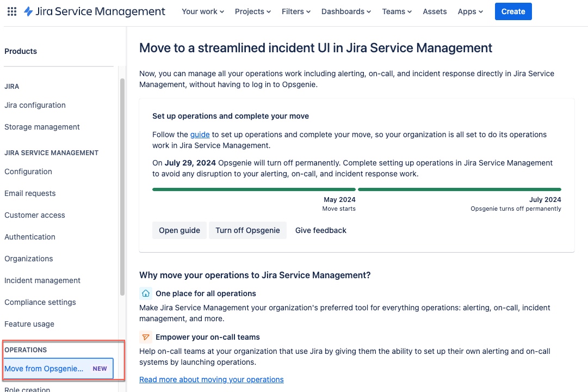Select Assets in the navigation bar

[435, 11]
